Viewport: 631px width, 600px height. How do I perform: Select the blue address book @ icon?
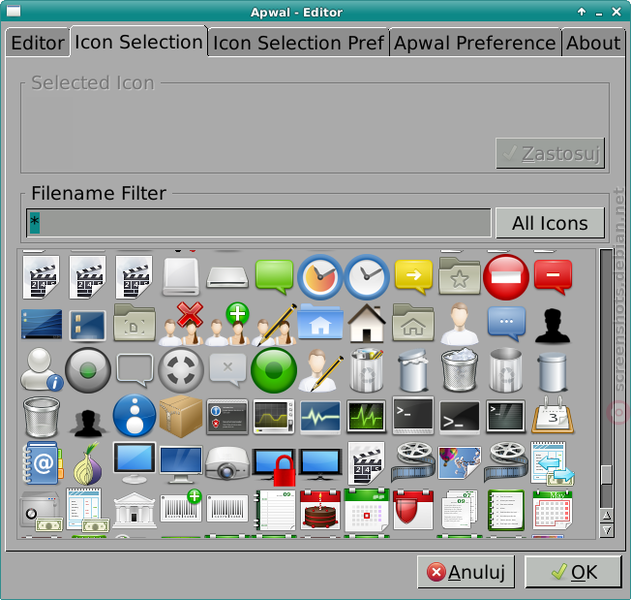pyautogui.click(x=42, y=463)
